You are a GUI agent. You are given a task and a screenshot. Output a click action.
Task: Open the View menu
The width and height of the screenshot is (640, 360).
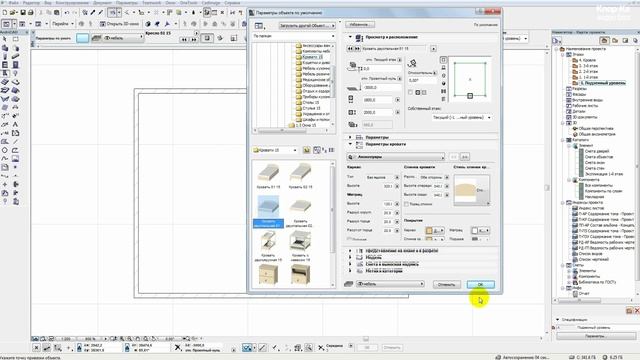pyautogui.click(x=48, y=3)
